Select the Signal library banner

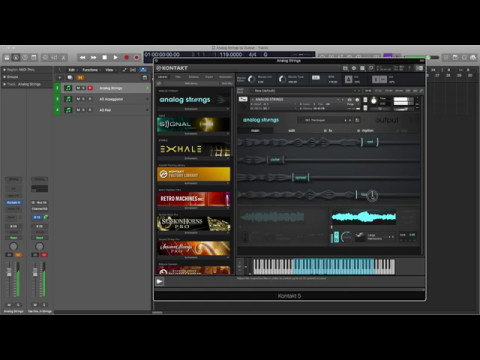[193, 124]
